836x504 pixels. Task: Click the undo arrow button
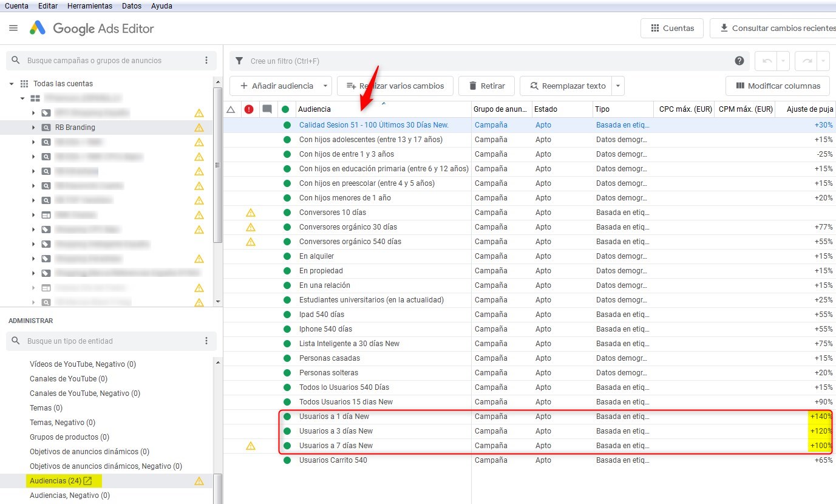point(767,61)
